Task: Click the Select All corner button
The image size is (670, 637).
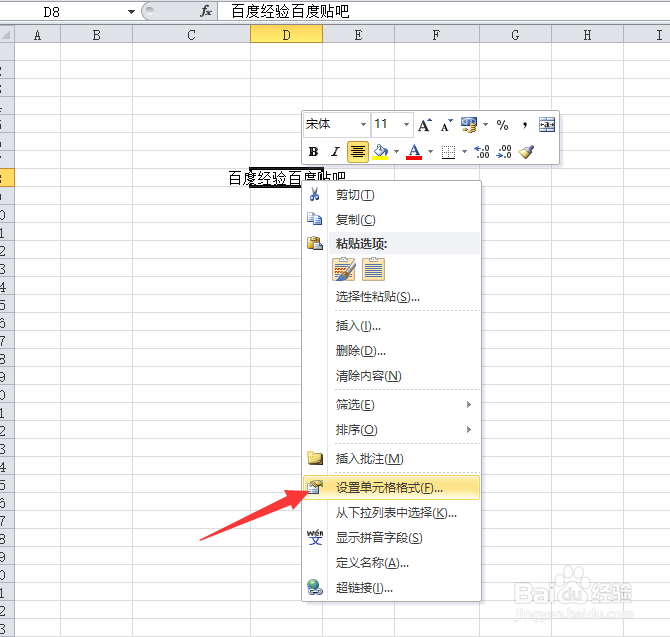Action: pyautogui.click(x=7, y=35)
